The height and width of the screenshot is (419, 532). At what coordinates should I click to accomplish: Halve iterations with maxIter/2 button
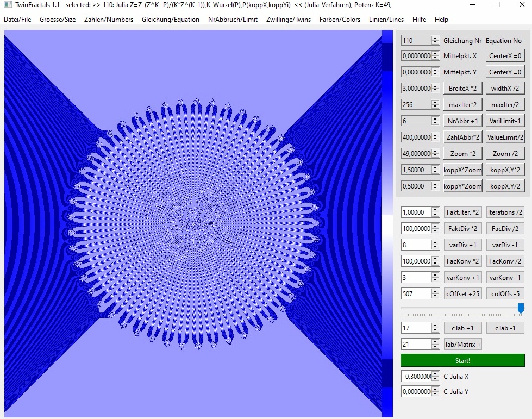505,104
